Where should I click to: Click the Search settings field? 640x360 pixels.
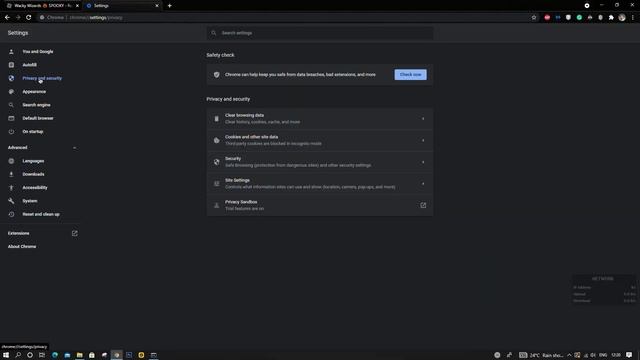[320, 33]
